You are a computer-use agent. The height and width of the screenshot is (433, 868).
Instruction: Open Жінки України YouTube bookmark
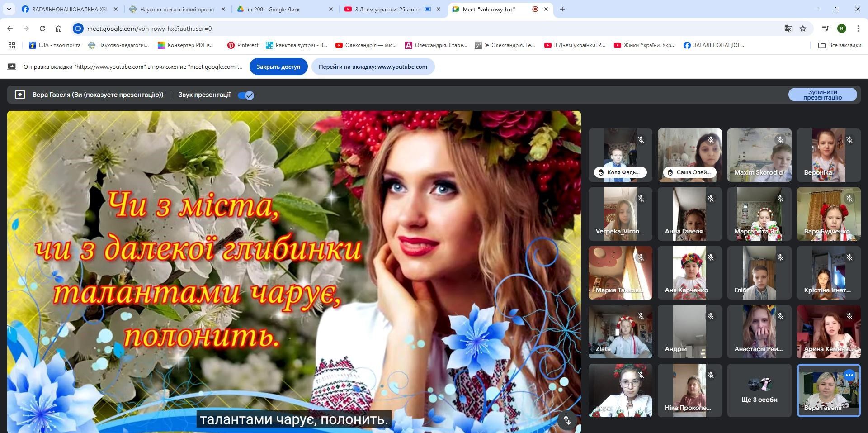click(645, 45)
